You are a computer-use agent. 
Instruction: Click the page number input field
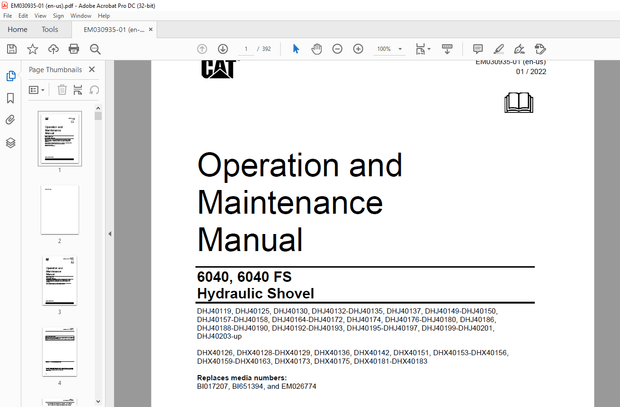[246, 49]
